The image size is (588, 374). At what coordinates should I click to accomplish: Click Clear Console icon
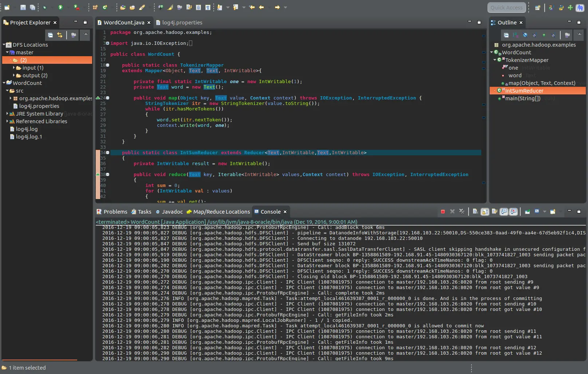475,211
